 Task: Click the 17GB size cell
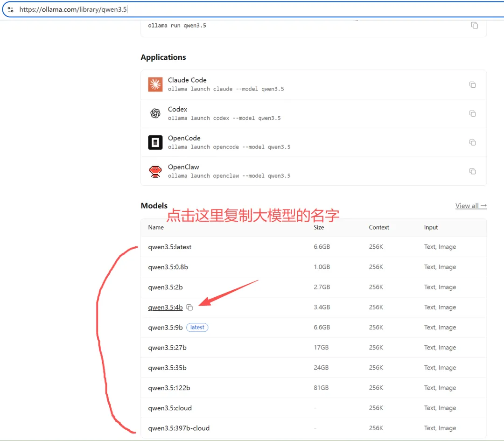321,348
